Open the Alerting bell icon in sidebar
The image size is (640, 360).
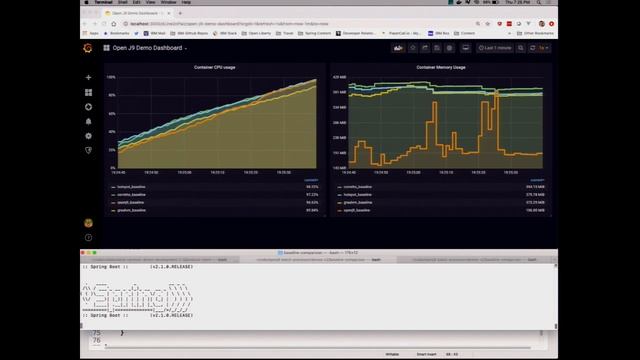pyautogui.click(x=88, y=122)
